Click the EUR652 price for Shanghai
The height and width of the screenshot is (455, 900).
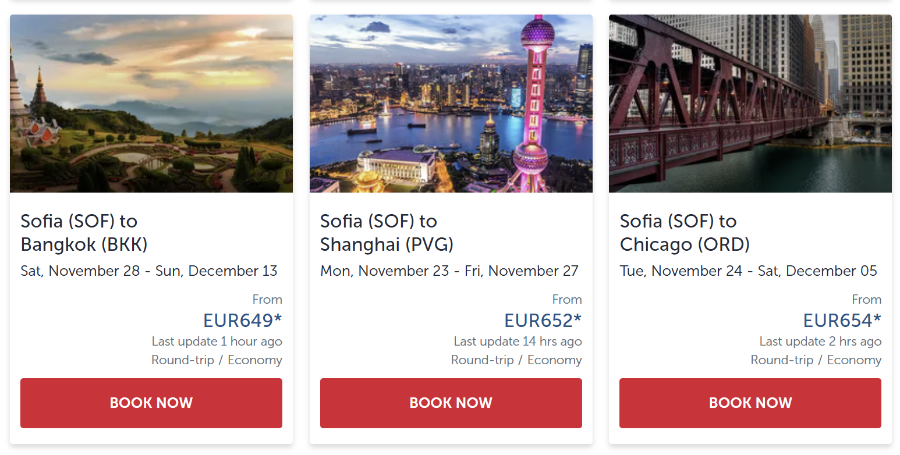pyautogui.click(x=542, y=320)
